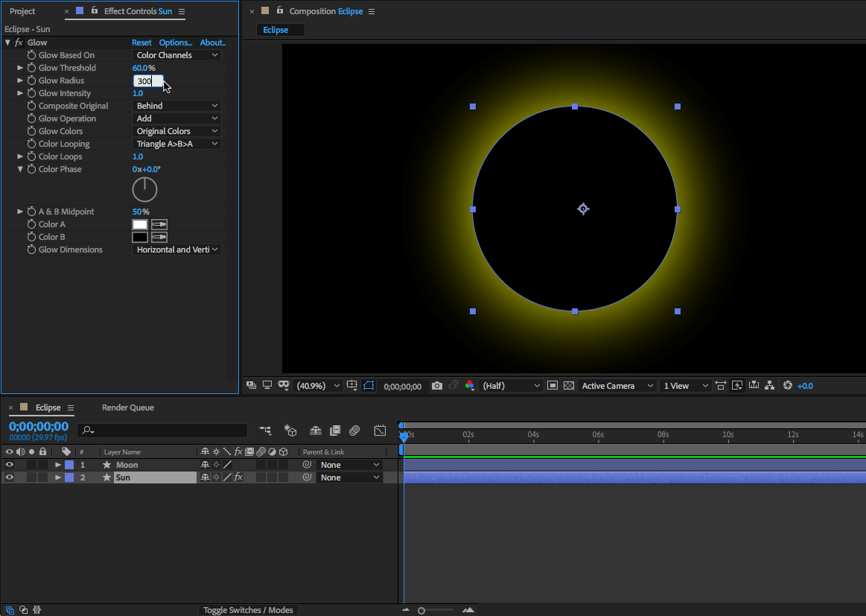Click the Take Snapshot camera icon
866x616 pixels.
pos(437,386)
